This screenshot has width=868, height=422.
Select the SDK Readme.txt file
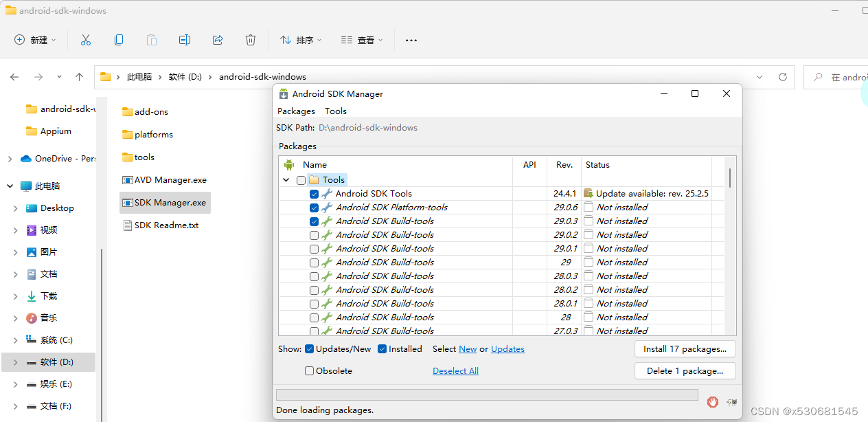pos(160,225)
